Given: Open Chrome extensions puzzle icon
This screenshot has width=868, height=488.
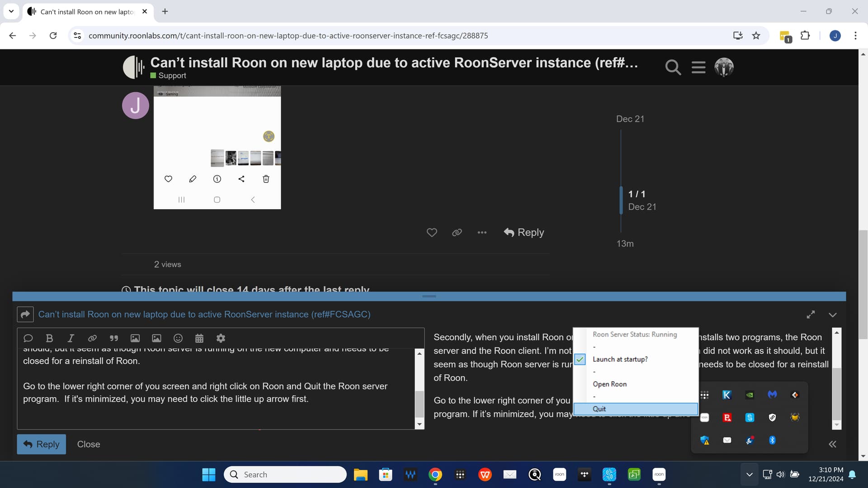Looking at the screenshot, I should coord(805,36).
